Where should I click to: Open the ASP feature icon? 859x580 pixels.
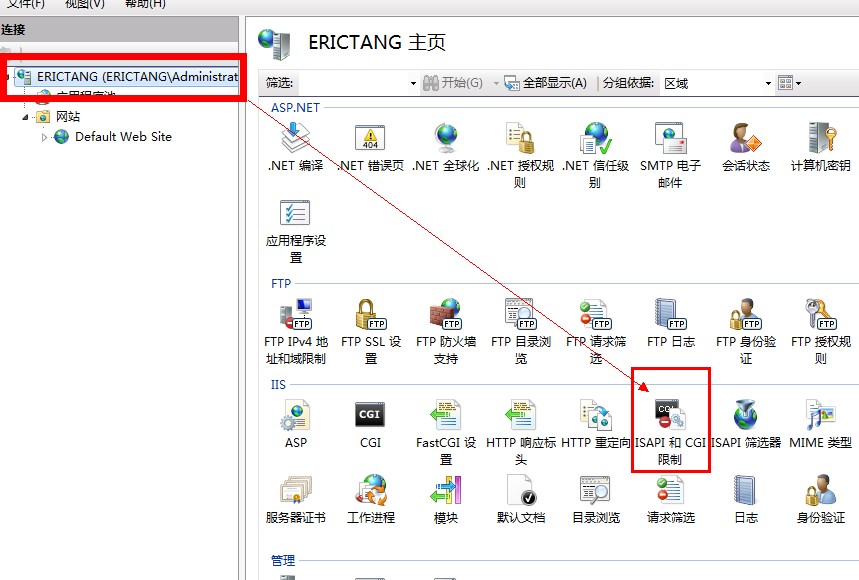tap(295, 424)
